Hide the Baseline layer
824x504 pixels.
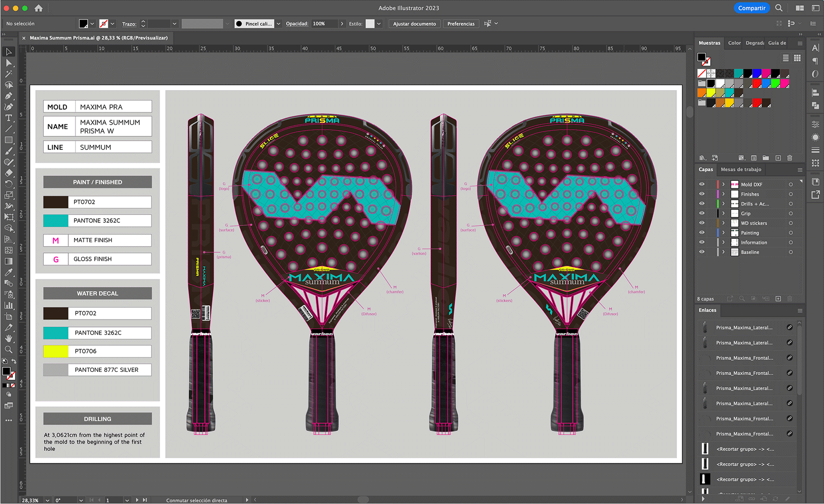(x=702, y=252)
